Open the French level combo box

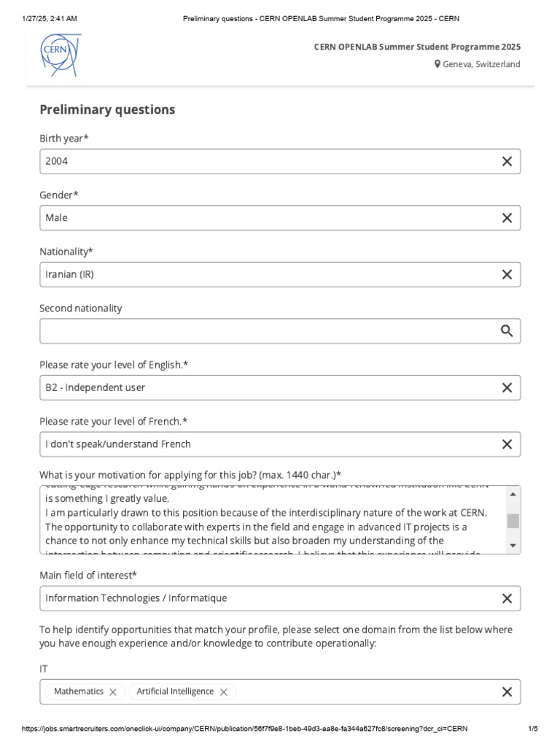[x=262, y=444]
